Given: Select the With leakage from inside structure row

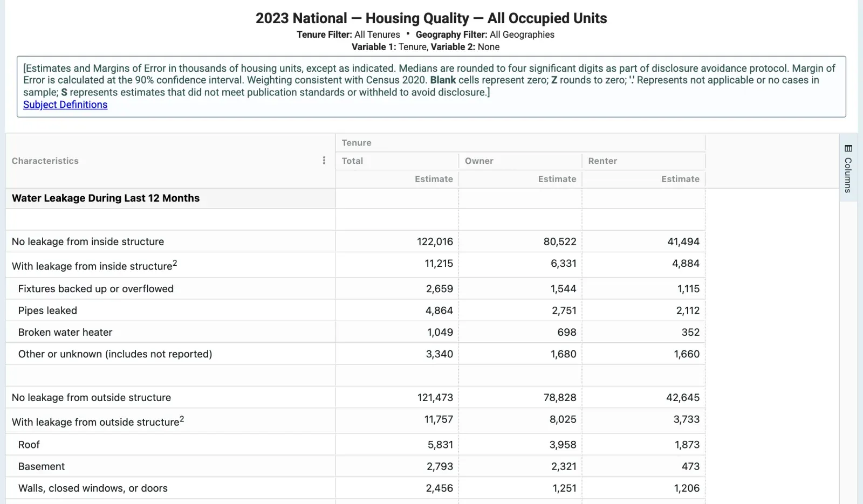Looking at the screenshot, I should [355, 265].
